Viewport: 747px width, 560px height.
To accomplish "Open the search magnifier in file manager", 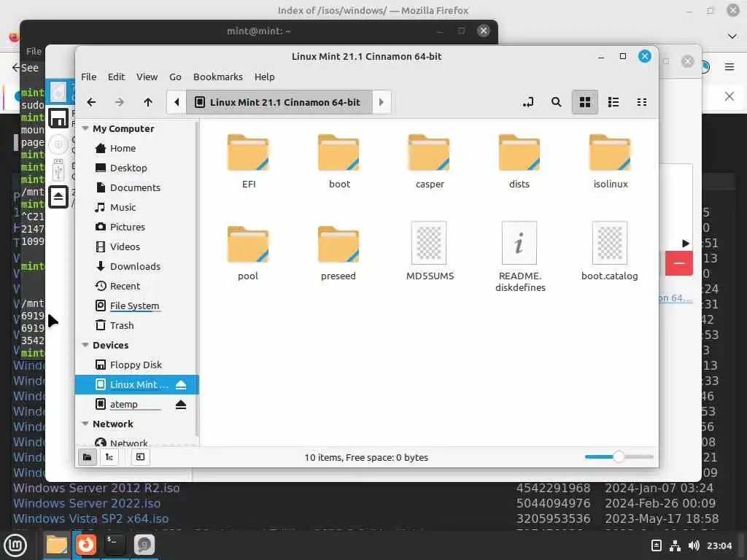I will point(556,102).
